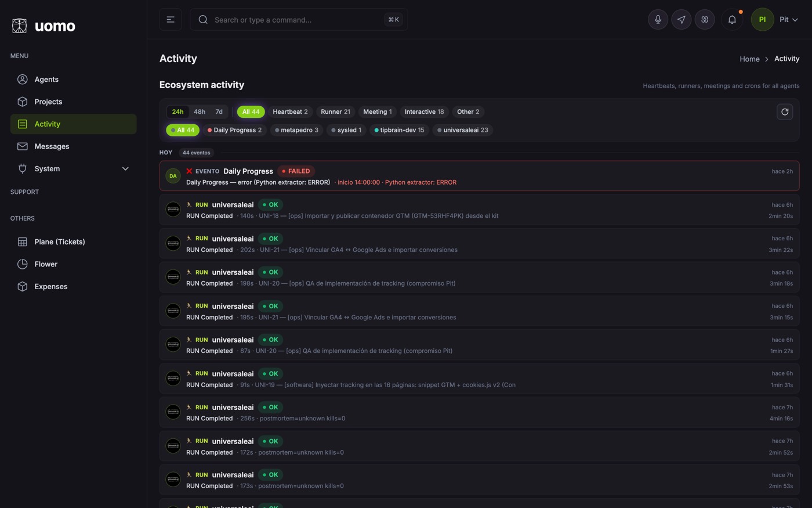
Task: Click the Flower pie-chart icon
Action: coord(22,264)
